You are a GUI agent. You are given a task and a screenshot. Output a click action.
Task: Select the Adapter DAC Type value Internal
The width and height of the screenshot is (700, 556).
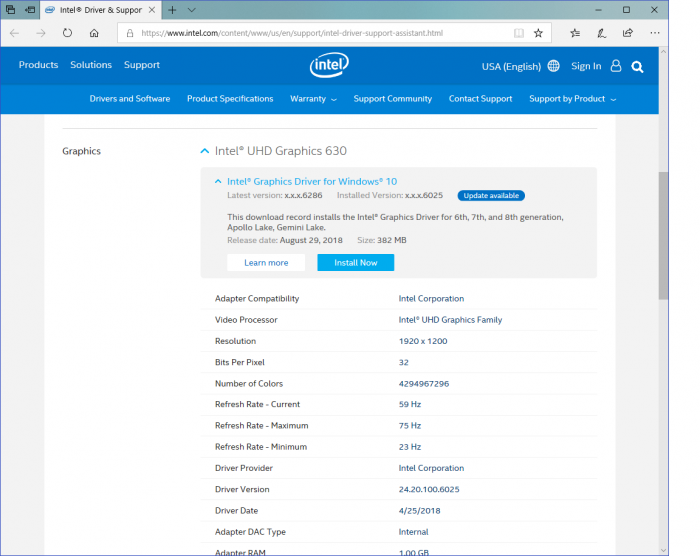click(413, 532)
